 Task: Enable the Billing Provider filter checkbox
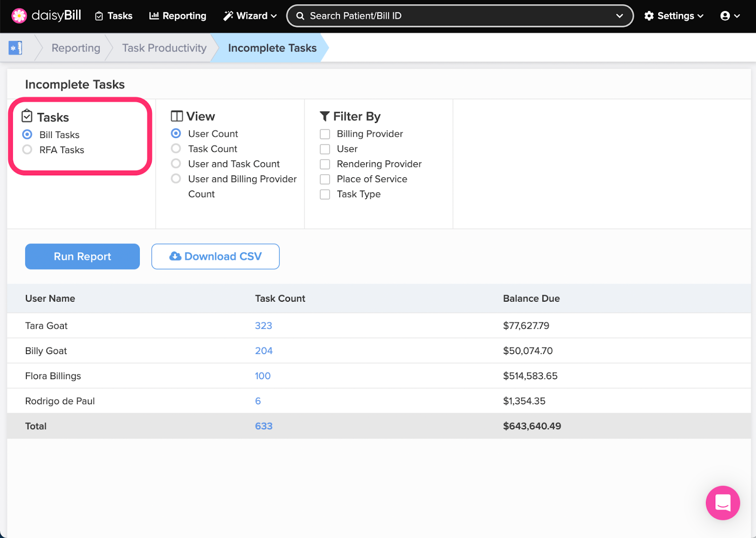coord(325,134)
